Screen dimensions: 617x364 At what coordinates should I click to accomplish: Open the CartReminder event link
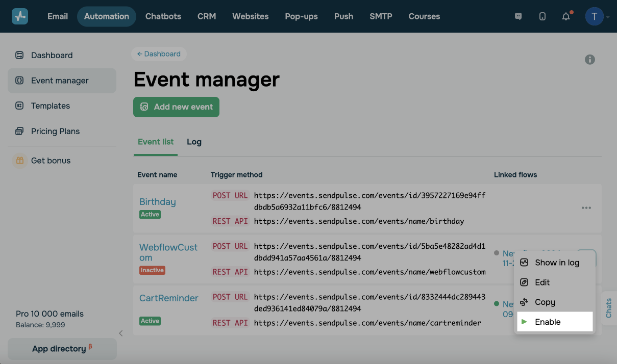[168, 298]
